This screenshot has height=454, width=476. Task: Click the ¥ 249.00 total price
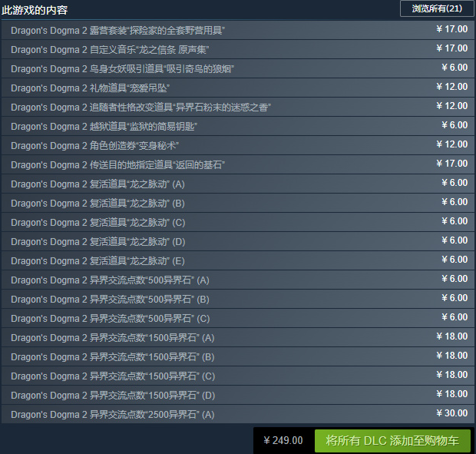tap(283, 440)
